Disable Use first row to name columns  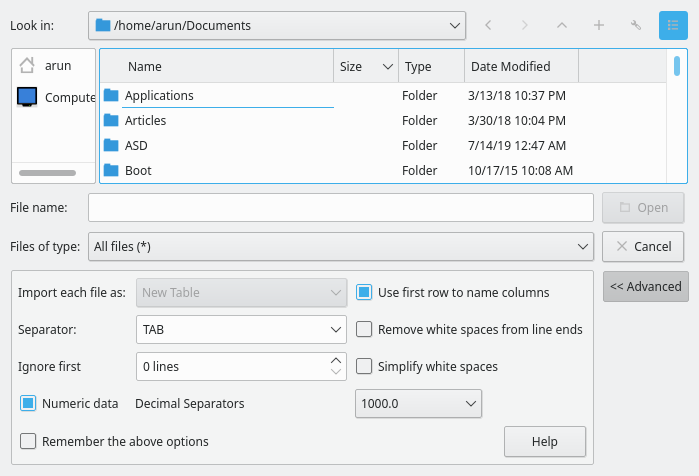click(365, 293)
